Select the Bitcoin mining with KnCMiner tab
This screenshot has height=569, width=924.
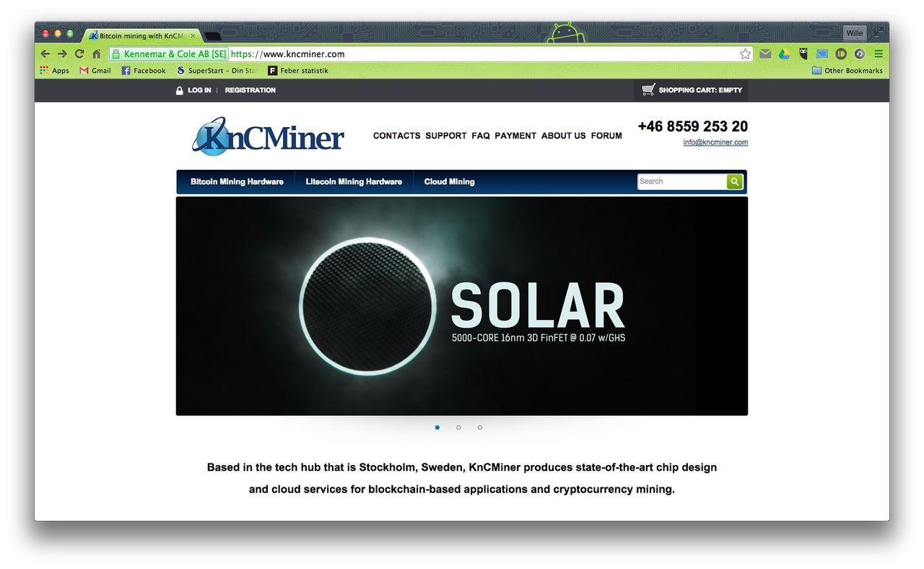141,35
